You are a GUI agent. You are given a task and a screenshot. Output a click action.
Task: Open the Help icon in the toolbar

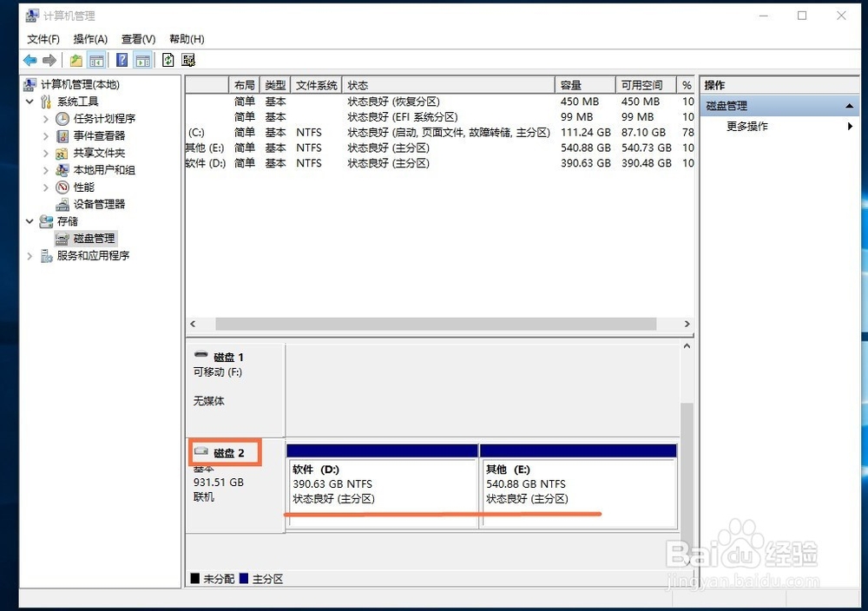click(x=122, y=59)
